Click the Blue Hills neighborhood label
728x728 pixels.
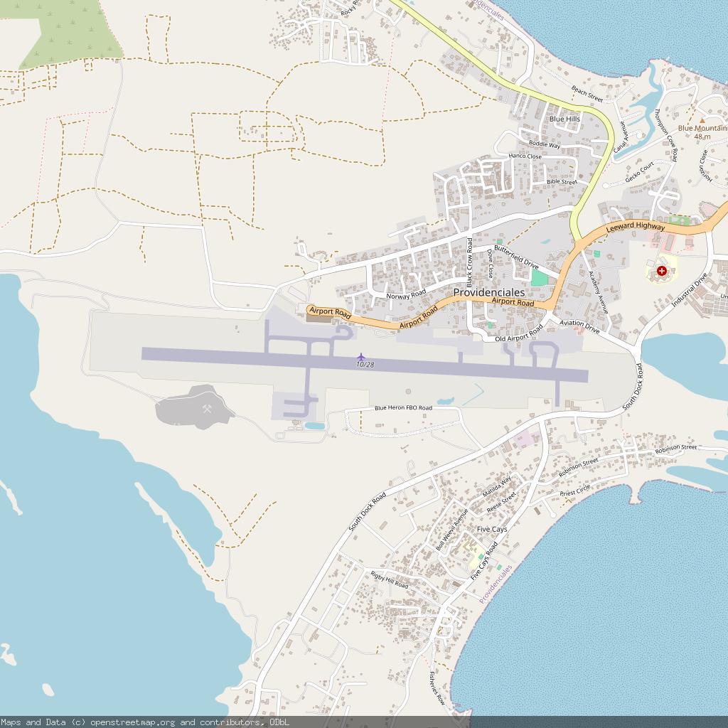coord(564,119)
